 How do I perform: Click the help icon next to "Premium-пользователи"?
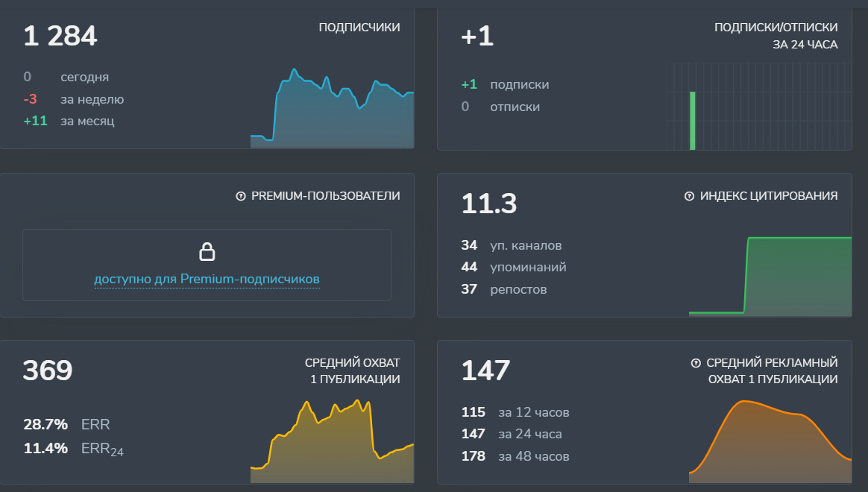click(x=240, y=195)
